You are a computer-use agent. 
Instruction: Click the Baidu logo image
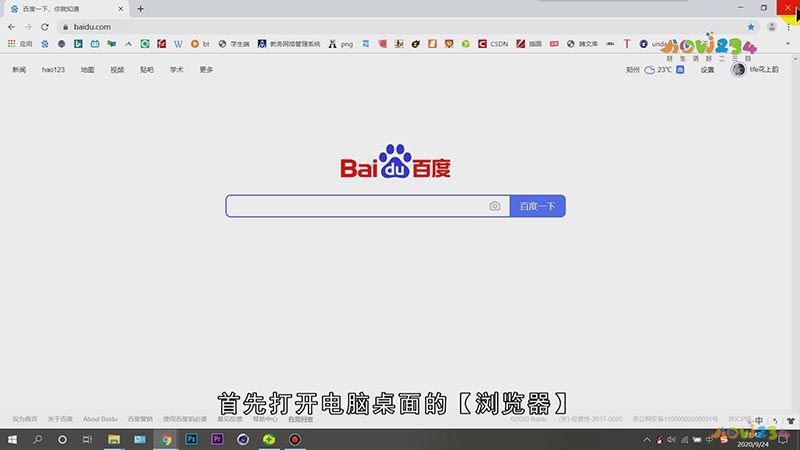395,161
